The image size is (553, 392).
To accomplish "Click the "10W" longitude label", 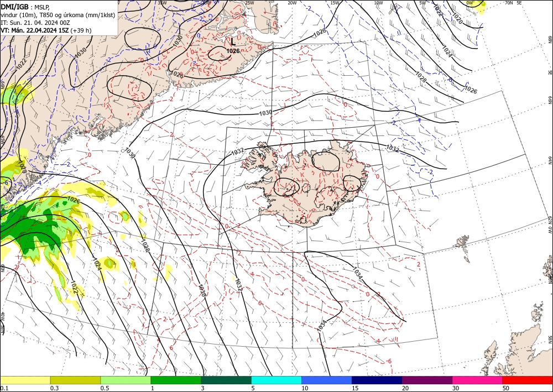I will (378, 3).
